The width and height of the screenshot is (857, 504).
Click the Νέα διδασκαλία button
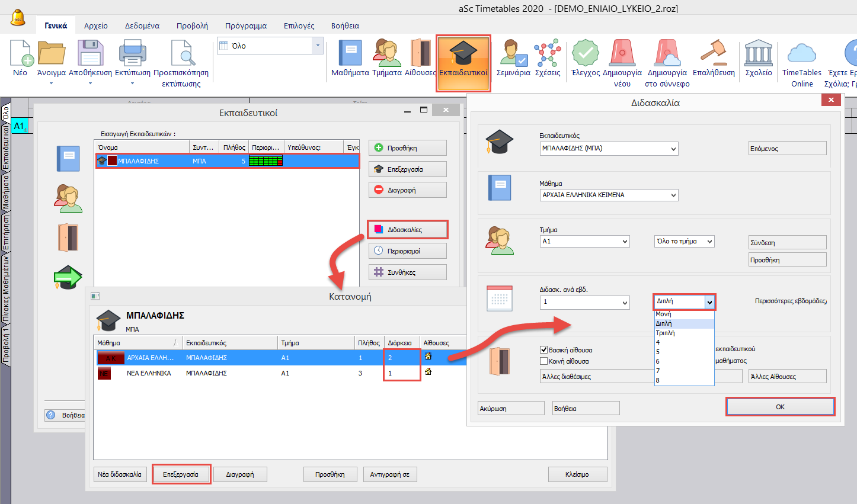point(120,474)
